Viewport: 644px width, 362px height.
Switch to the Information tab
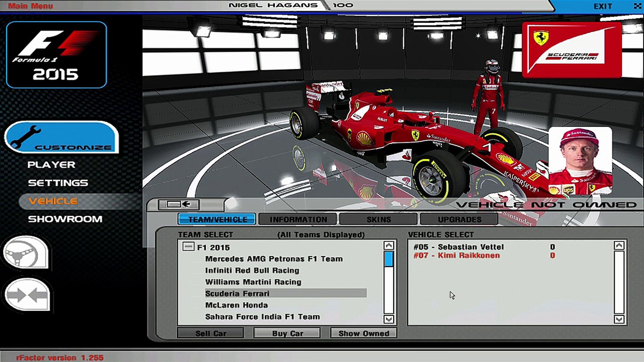click(x=298, y=220)
